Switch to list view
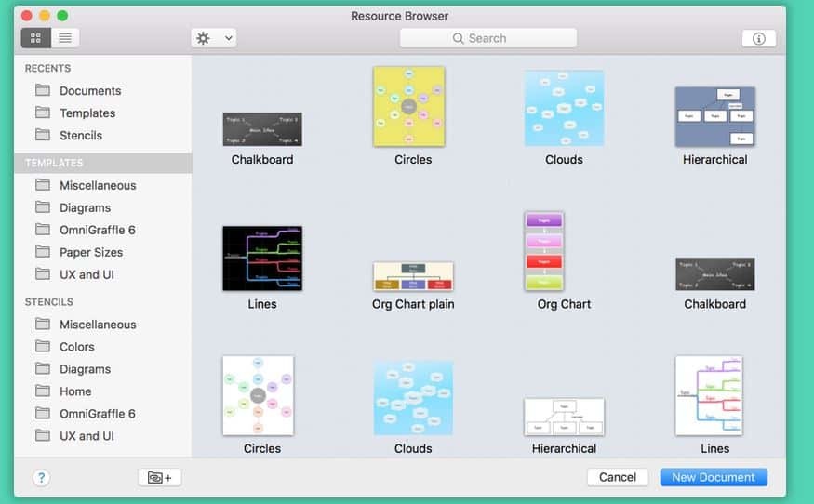The width and height of the screenshot is (814, 504). (65, 38)
